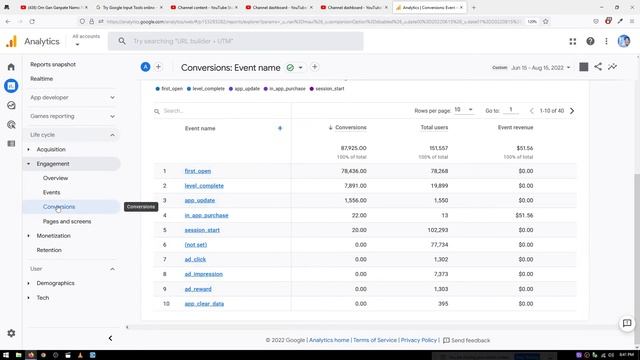Select the Reports icon in left rail
The height and width of the screenshot is (360, 640).
coord(11,86)
